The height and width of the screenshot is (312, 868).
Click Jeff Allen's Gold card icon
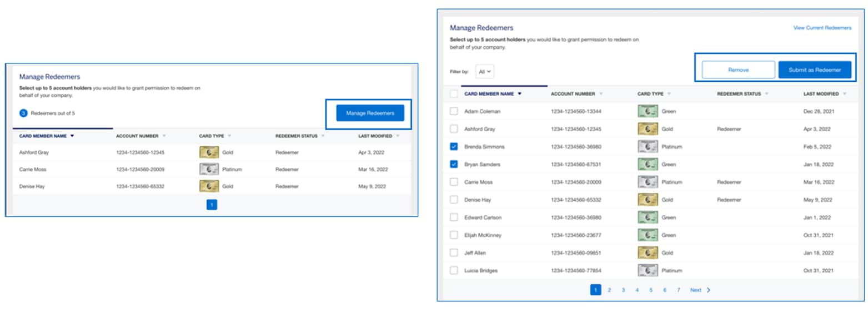(x=648, y=253)
